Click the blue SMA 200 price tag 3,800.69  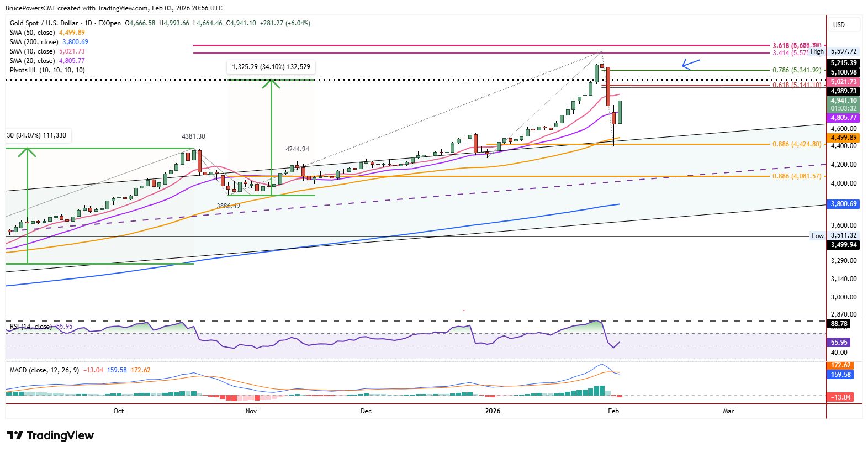pos(844,204)
